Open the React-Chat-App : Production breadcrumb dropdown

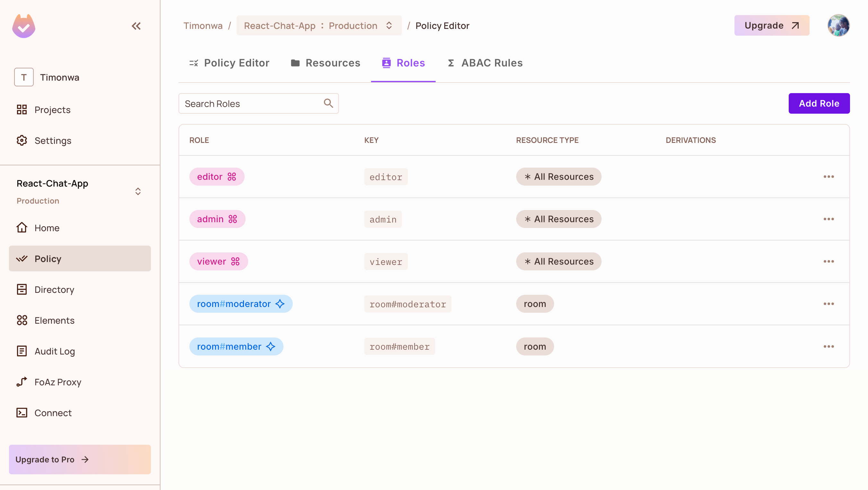tap(318, 26)
